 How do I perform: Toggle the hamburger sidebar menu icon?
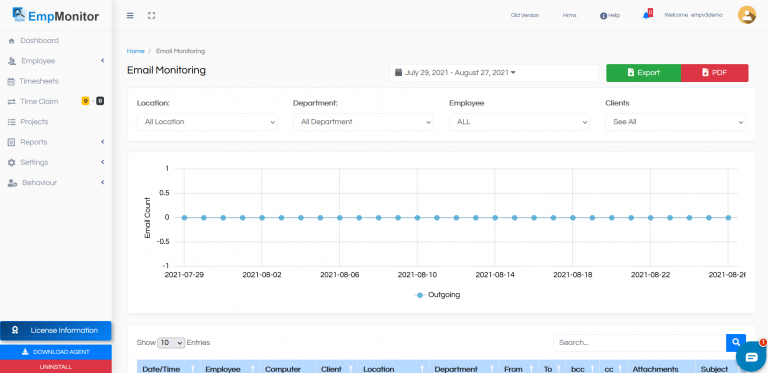point(130,16)
